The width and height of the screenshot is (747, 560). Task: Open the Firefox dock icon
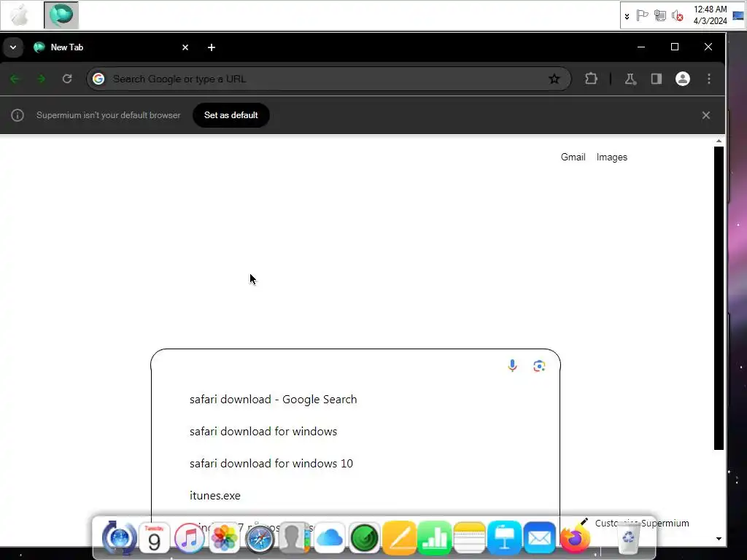[575, 538]
